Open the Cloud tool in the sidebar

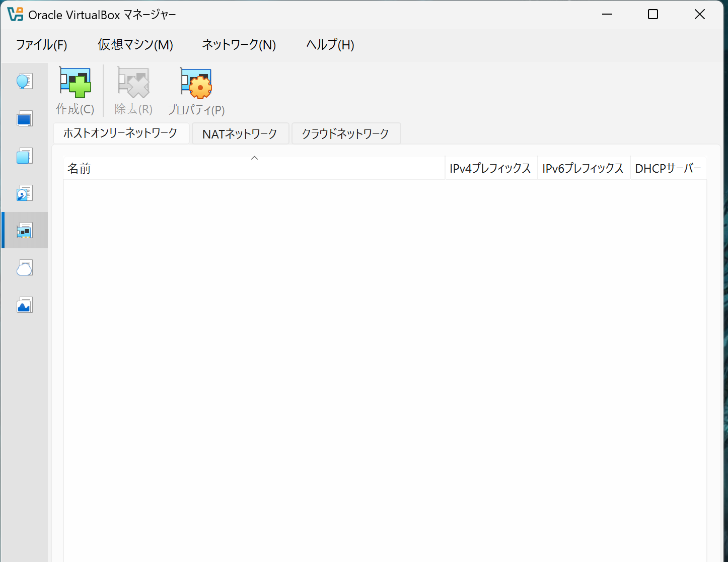(25, 267)
